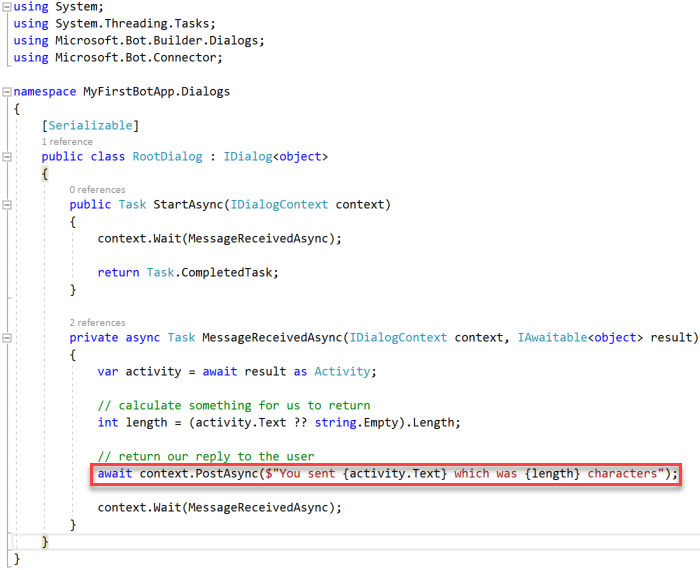
Task: Click context.PostAsync in the highlighted line
Action: [x=199, y=473]
